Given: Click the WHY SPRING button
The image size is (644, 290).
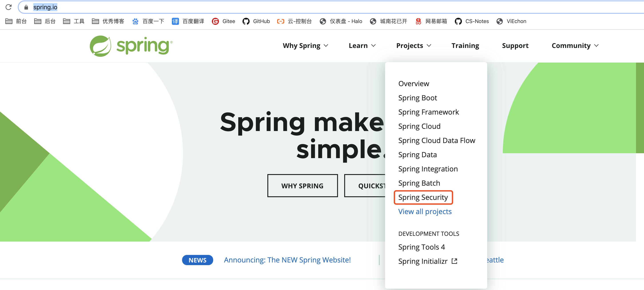Looking at the screenshot, I should pyautogui.click(x=302, y=186).
